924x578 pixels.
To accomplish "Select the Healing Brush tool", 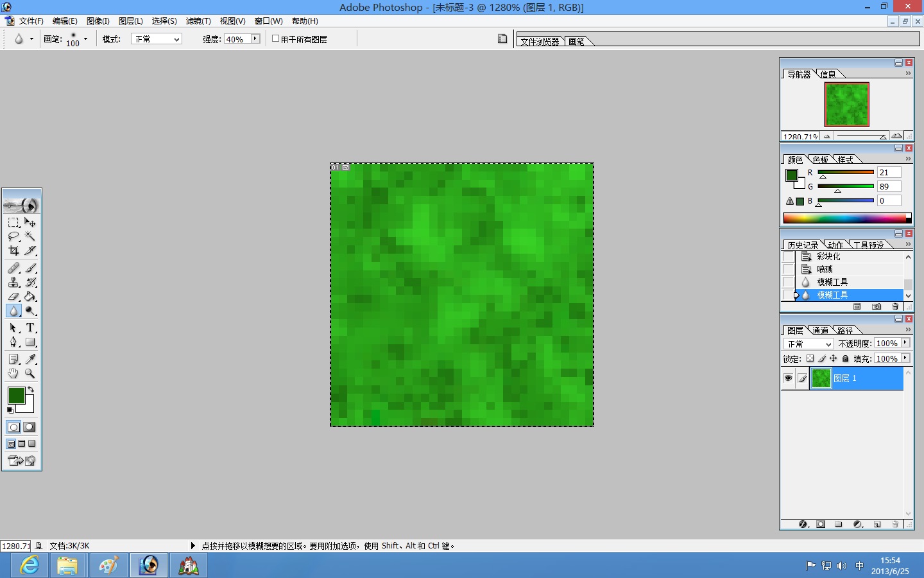I will 13,268.
